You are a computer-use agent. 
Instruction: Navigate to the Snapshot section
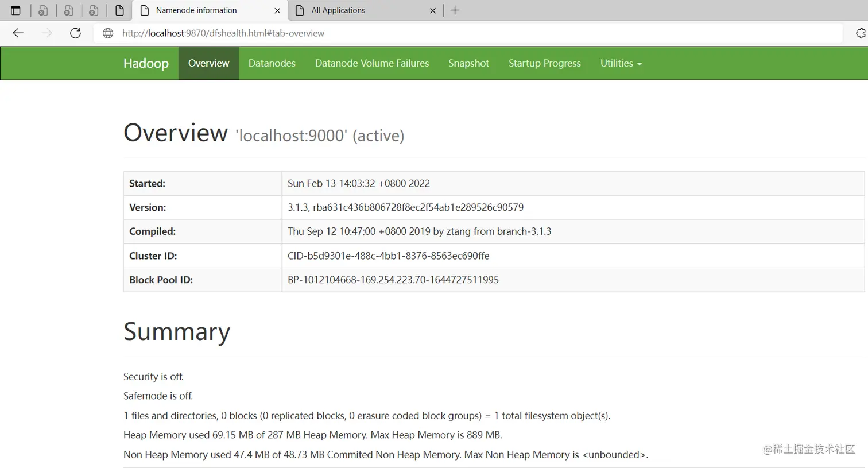pos(468,63)
